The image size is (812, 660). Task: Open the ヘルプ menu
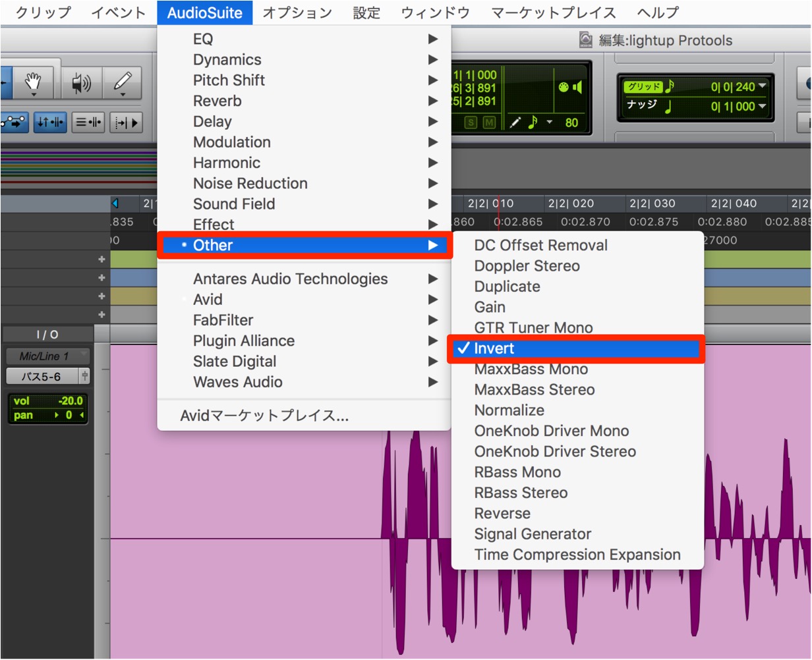(658, 12)
